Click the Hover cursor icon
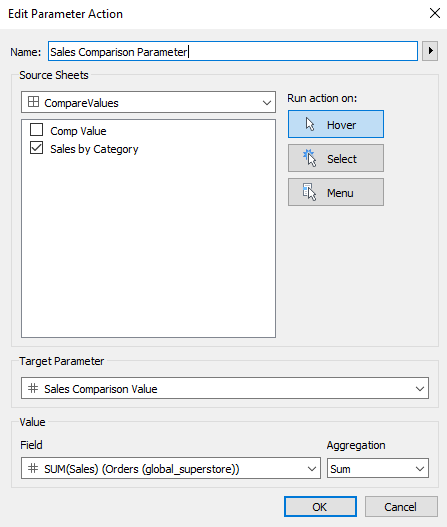The height and width of the screenshot is (527, 447). (x=310, y=124)
